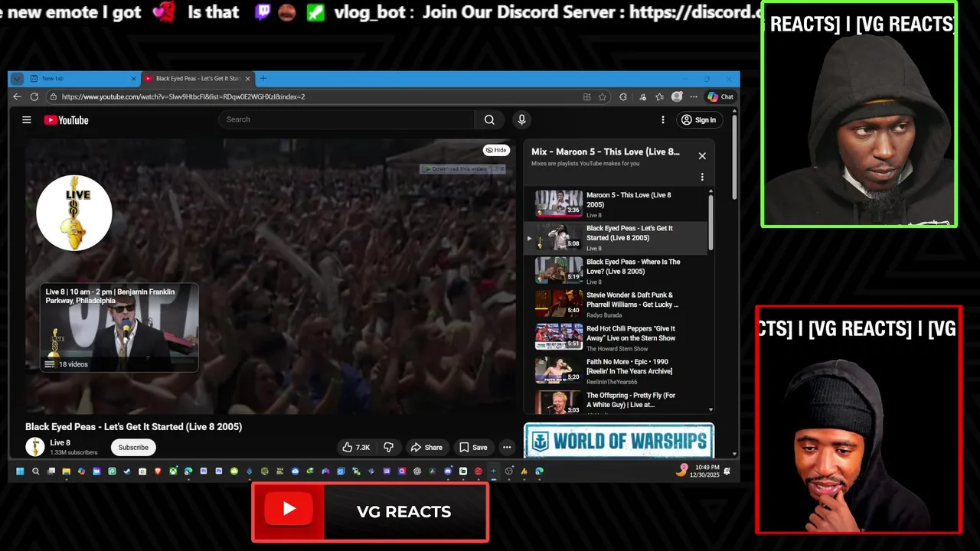Sign in to YouTube

[698, 120]
